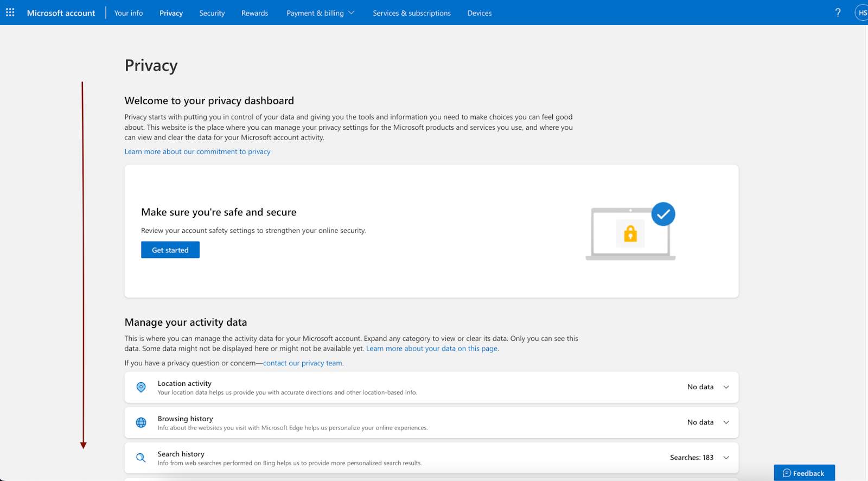868x481 pixels.
Task: Go to the Your info tab
Action: coord(129,13)
